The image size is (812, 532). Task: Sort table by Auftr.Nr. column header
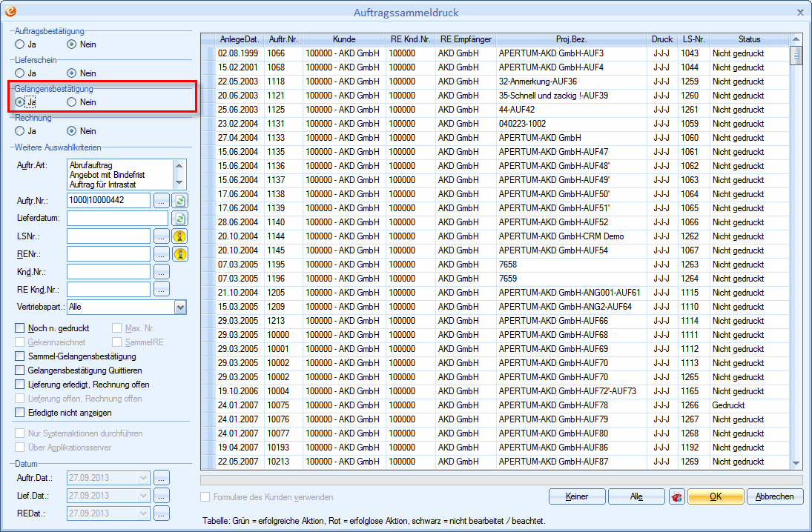[283, 39]
